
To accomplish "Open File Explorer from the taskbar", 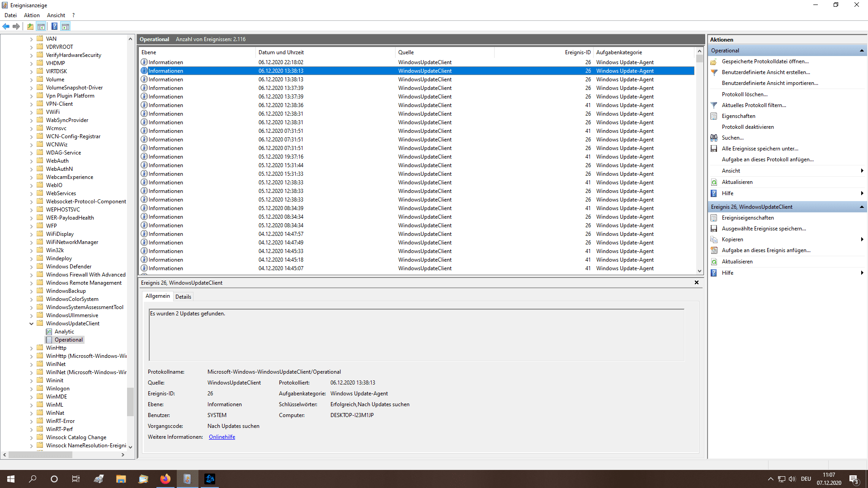I will tap(121, 479).
